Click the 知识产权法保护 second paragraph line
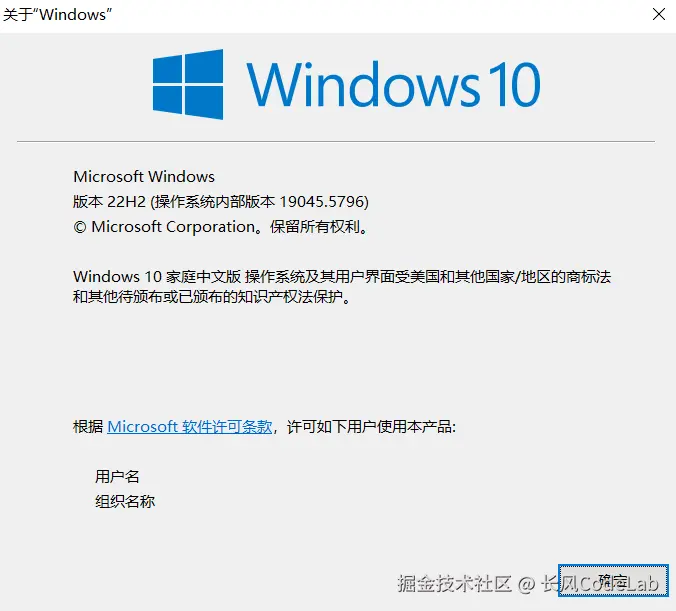676x611 pixels. (211, 297)
